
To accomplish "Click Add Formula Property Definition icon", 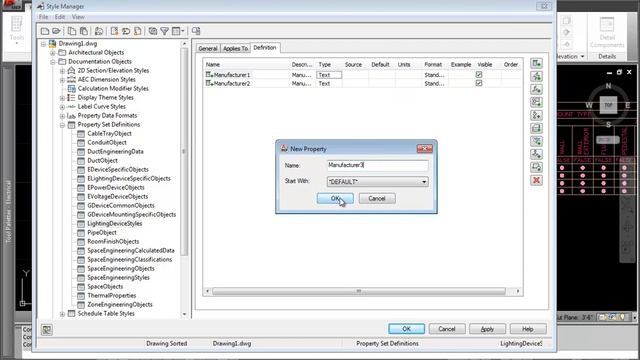I will click(x=536, y=89).
